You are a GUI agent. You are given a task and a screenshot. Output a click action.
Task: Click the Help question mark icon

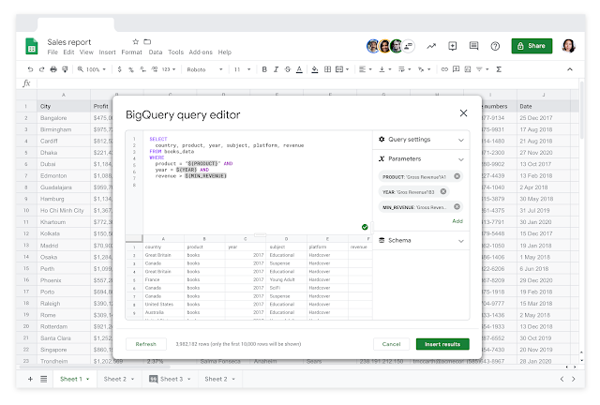pos(495,46)
